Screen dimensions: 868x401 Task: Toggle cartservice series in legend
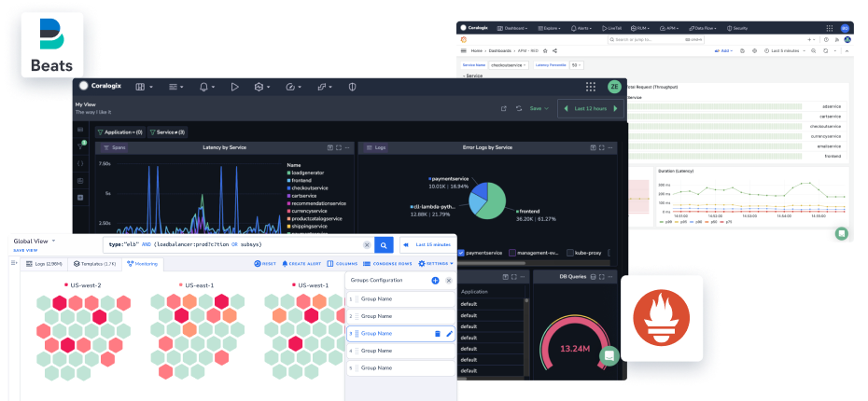pos(301,196)
